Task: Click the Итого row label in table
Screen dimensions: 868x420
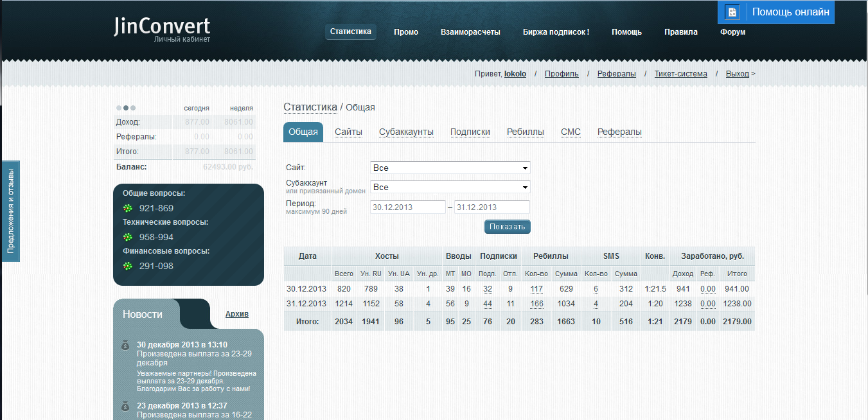Action: coord(307,321)
